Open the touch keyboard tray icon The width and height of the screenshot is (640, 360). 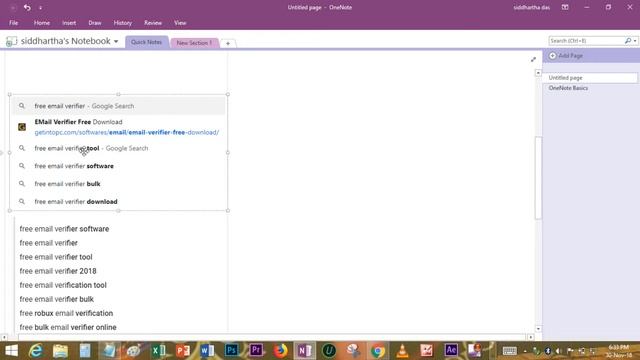509,351
